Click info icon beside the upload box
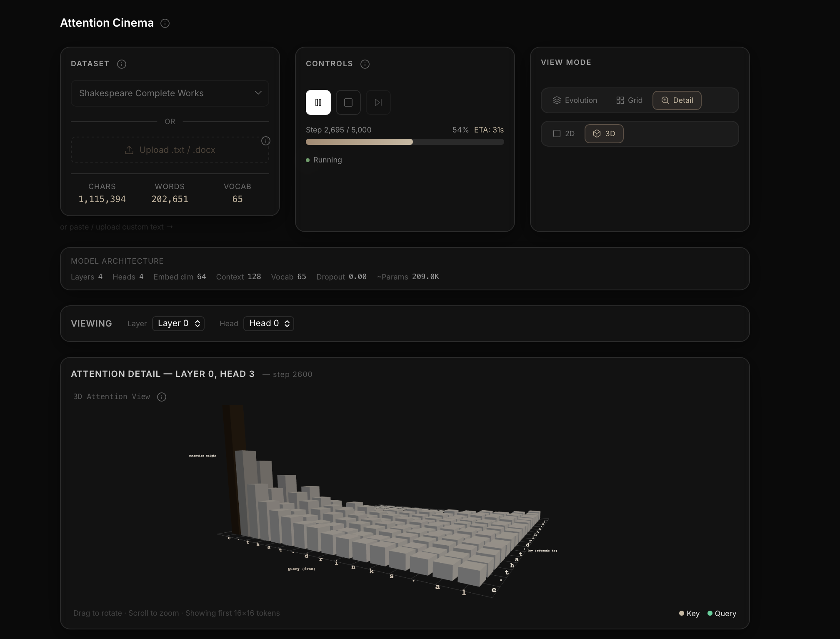The image size is (840, 639). (x=265, y=141)
